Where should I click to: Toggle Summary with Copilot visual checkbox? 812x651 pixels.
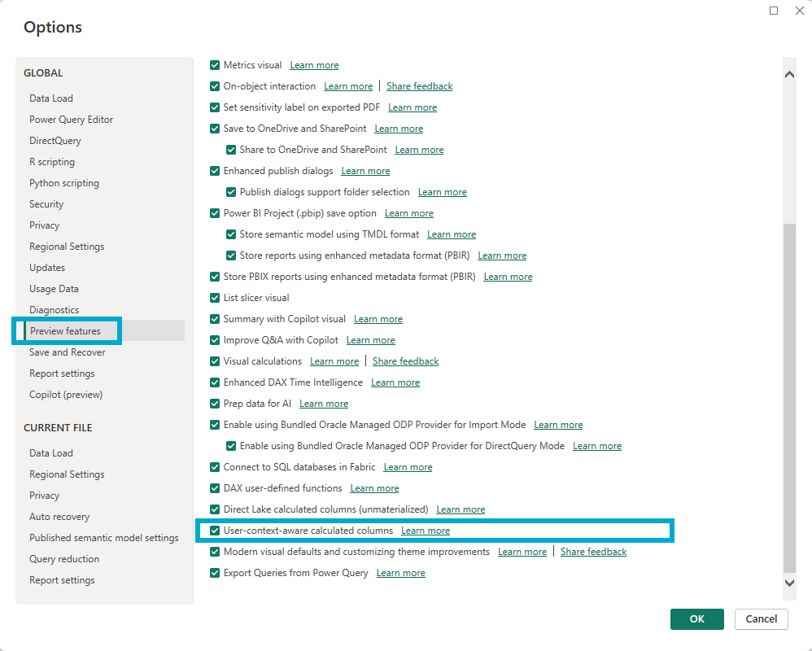215,319
